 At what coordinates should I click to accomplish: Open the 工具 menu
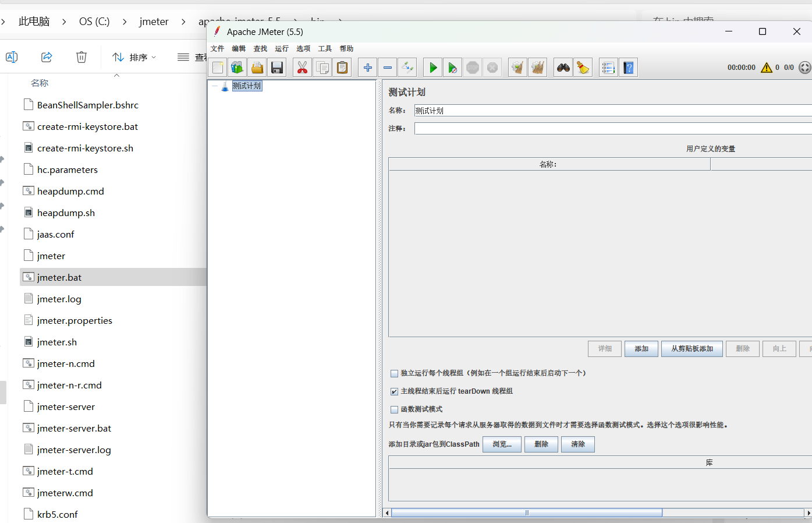click(x=325, y=49)
